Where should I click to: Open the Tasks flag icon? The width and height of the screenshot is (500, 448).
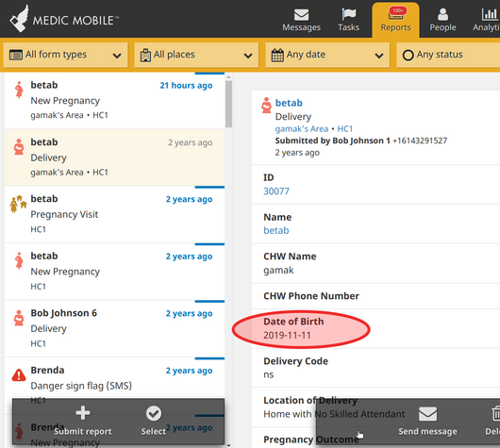(x=348, y=14)
